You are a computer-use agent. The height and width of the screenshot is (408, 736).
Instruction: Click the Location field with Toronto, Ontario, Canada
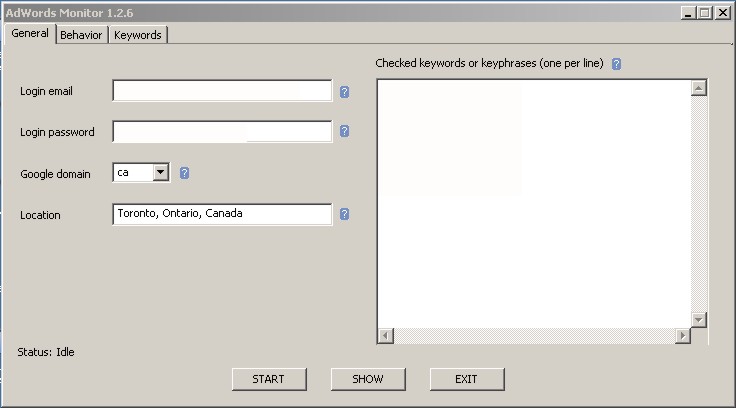pyautogui.click(x=222, y=214)
